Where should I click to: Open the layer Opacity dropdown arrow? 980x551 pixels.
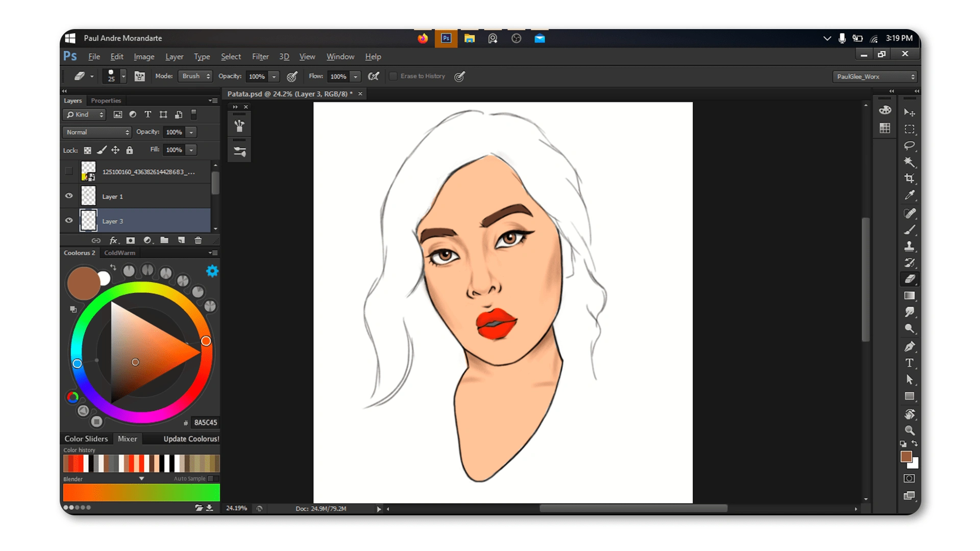pos(191,132)
